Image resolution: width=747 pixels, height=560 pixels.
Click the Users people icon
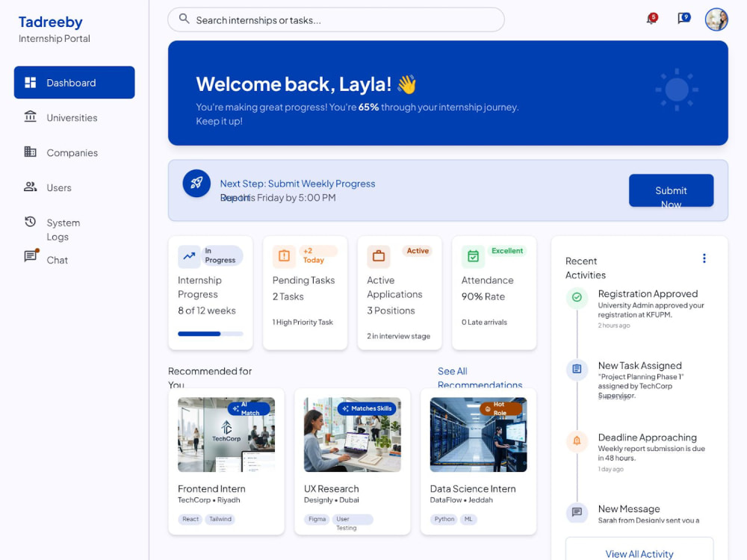point(31,187)
